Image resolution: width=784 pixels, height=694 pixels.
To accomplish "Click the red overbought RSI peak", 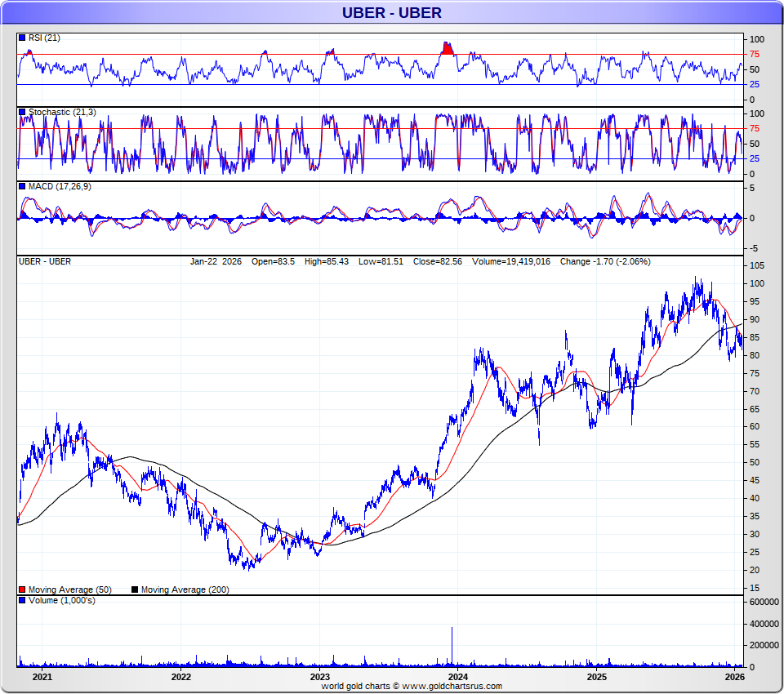I will tap(447, 48).
